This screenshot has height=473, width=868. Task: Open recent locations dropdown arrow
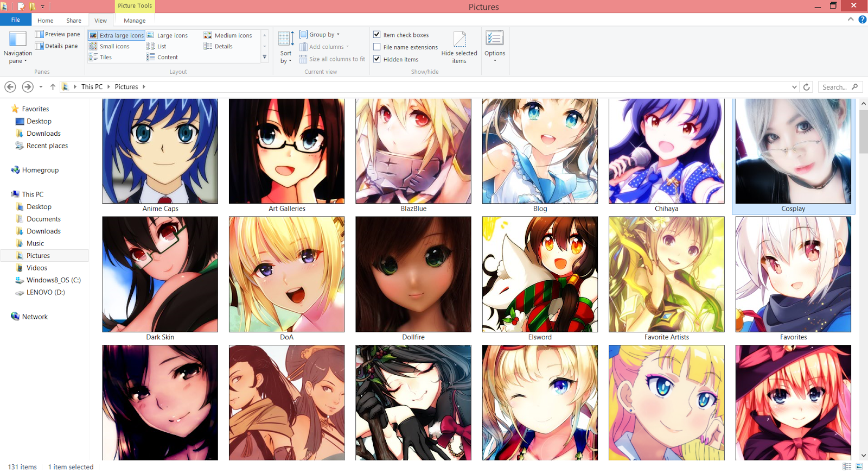click(41, 87)
